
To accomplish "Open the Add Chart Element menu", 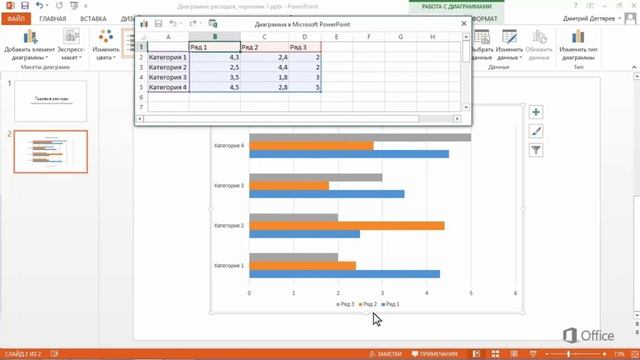I will click(x=29, y=45).
